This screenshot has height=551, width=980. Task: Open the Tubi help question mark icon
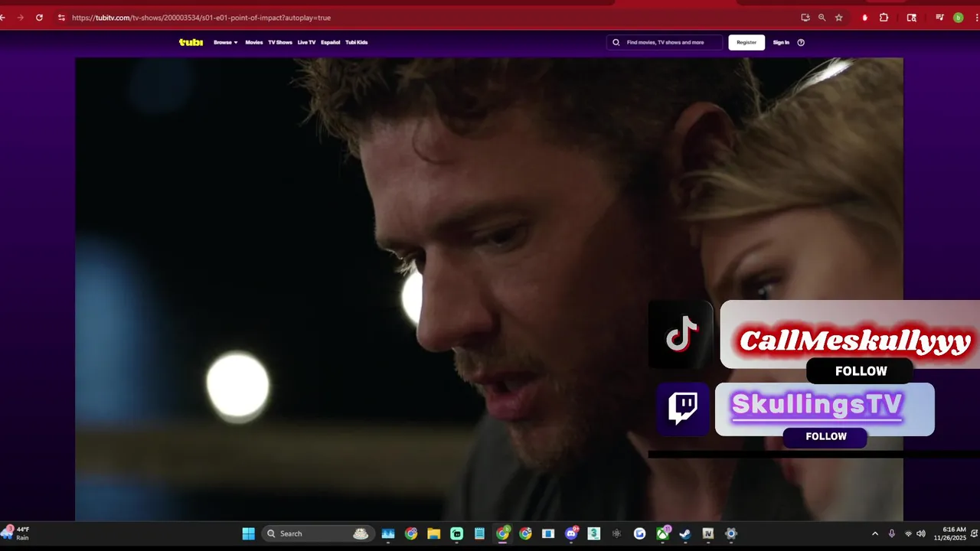click(801, 42)
